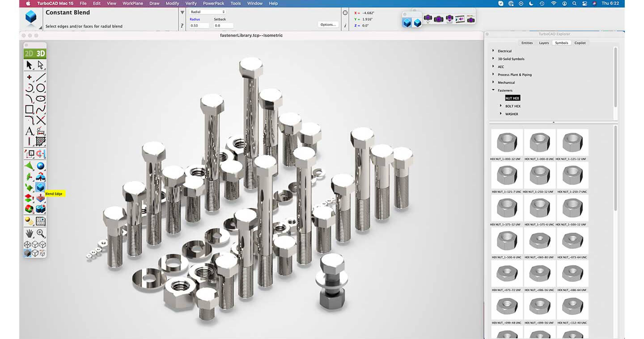
Task: Select the black arrow Select tool
Action: 30,65
